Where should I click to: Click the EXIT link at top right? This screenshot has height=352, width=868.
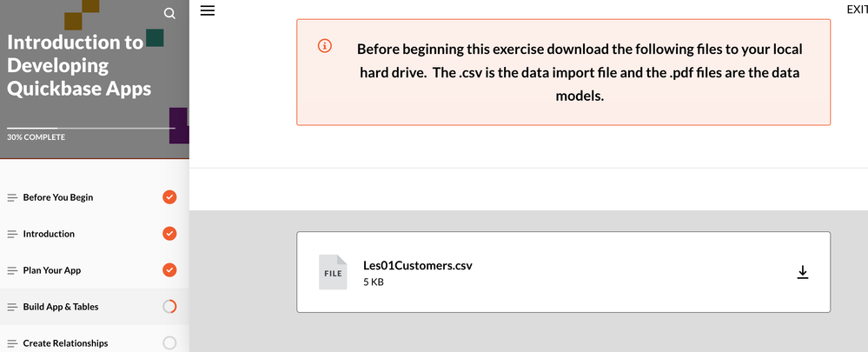(x=857, y=10)
